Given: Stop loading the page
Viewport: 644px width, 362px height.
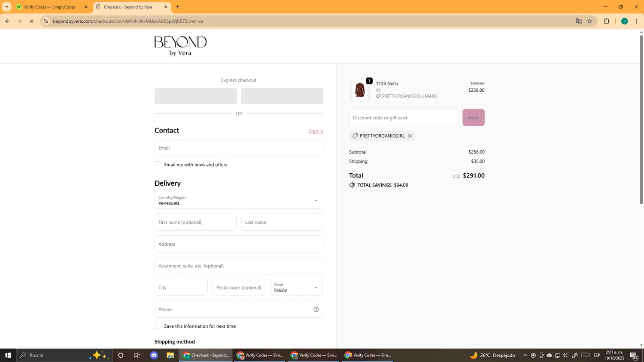Looking at the screenshot, I should click(x=31, y=21).
